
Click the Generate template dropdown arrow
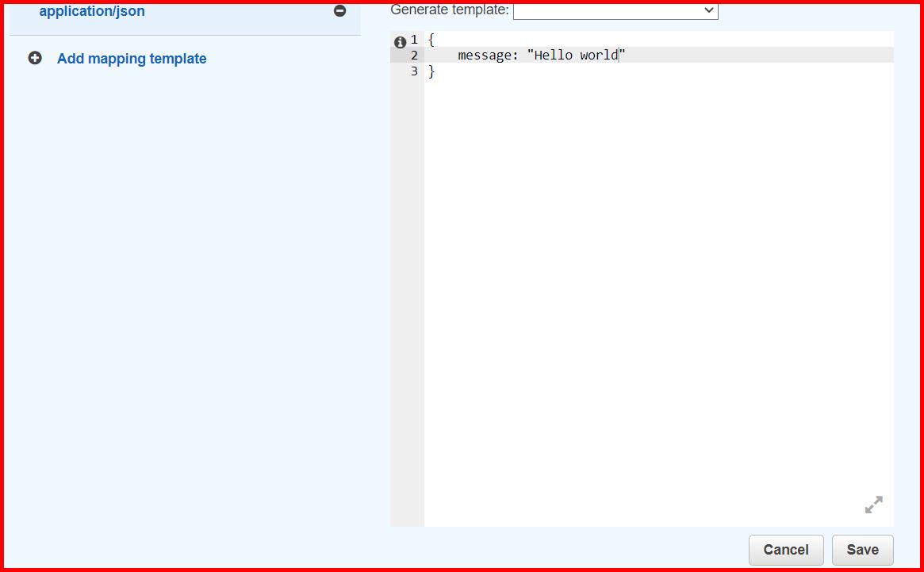pos(708,10)
